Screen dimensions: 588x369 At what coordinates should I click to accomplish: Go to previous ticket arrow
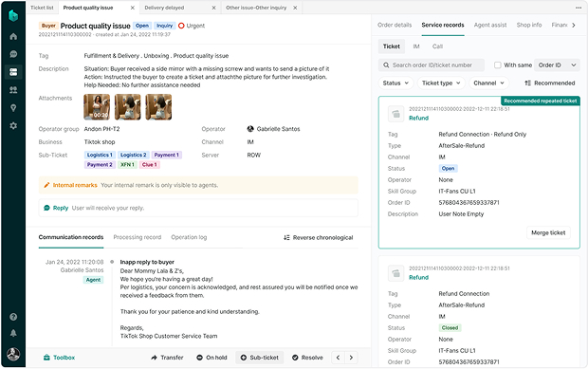coord(338,358)
